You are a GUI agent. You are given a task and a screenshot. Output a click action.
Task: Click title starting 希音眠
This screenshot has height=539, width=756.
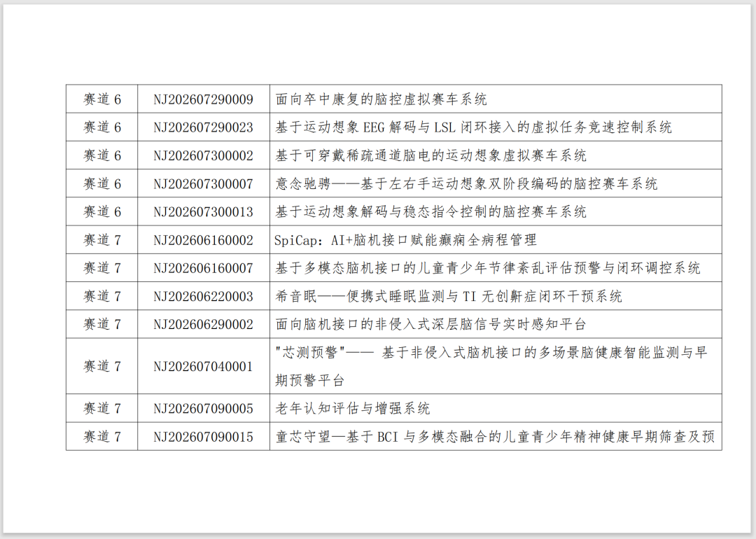pyautogui.click(x=449, y=296)
